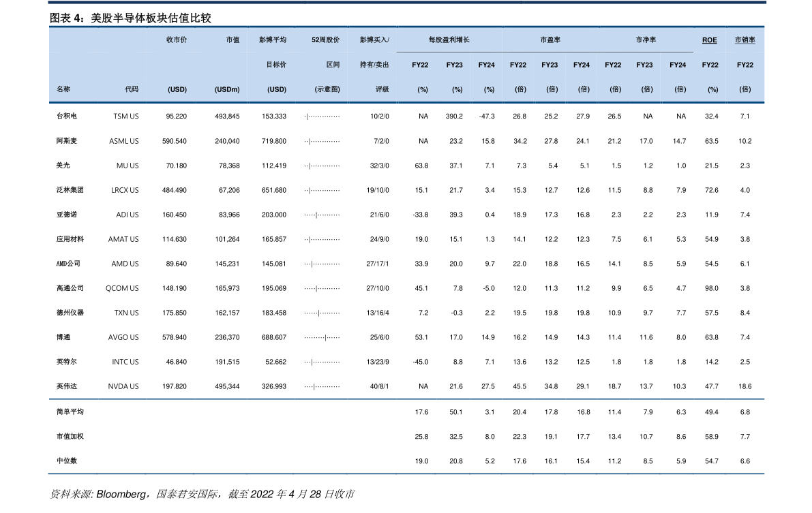Image resolution: width=812 pixels, height=513 pixels.
Task: Select company name 阿斯麦
Action: click(66, 141)
